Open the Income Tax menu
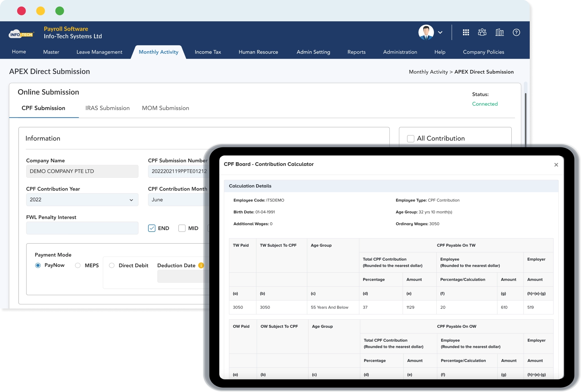The height and width of the screenshot is (392, 581). [208, 52]
